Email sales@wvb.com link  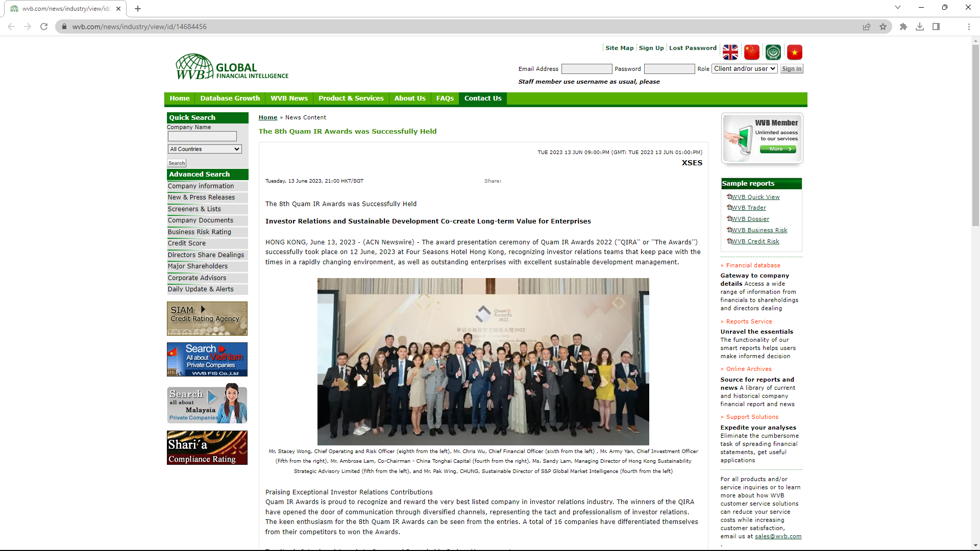tap(778, 536)
